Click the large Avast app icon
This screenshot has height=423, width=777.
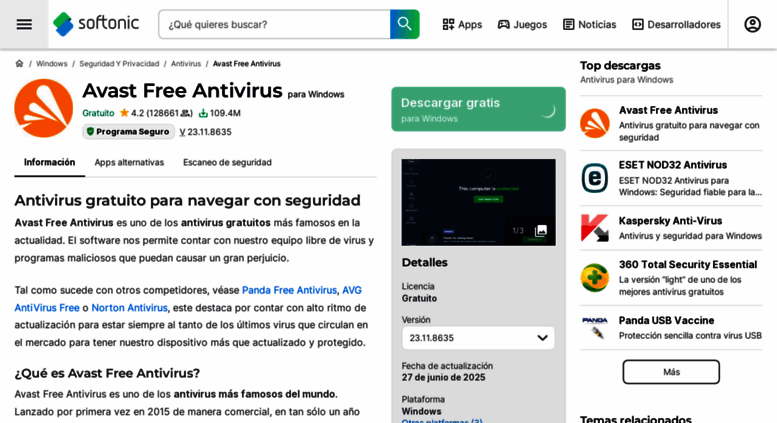43,108
